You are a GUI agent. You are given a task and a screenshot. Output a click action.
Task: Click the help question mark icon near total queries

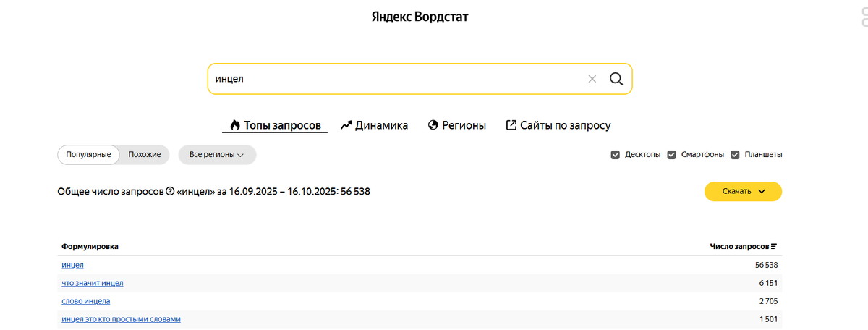(170, 192)
